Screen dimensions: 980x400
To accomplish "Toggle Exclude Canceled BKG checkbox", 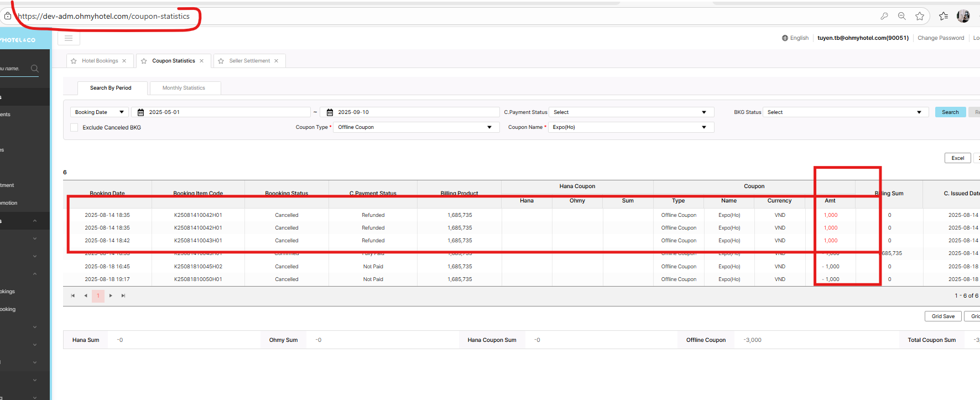I will [74, 128].
